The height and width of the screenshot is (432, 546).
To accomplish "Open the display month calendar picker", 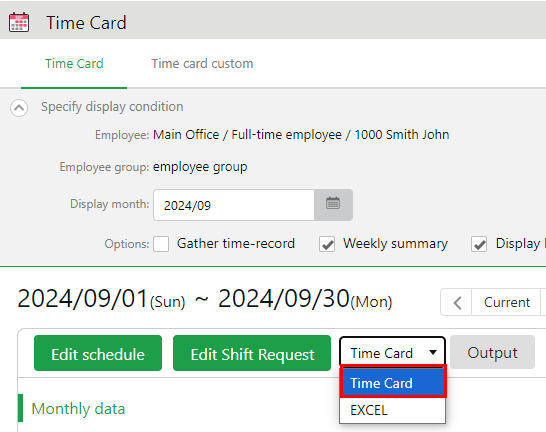I will point(333,205).
